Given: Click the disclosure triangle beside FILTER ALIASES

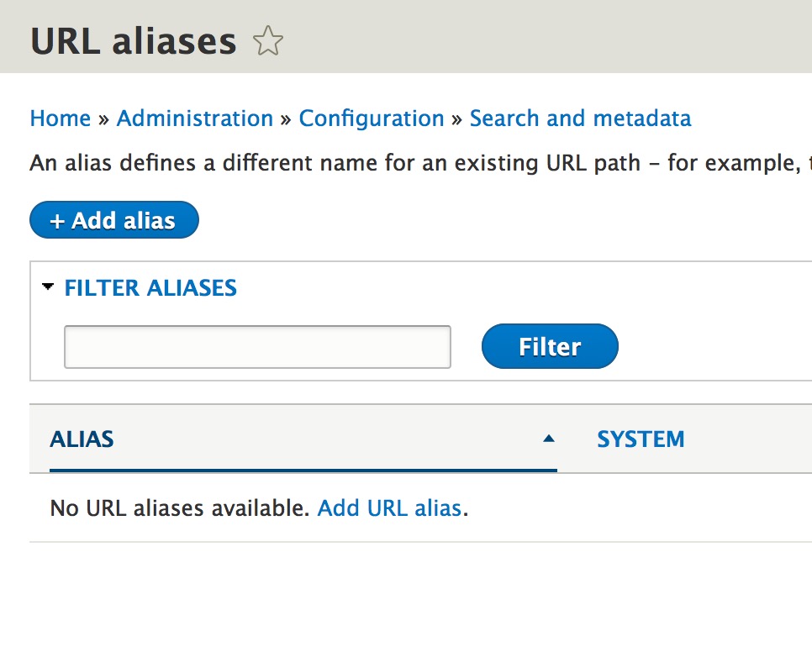Looking at the screenshot, I should click(49, 287).
